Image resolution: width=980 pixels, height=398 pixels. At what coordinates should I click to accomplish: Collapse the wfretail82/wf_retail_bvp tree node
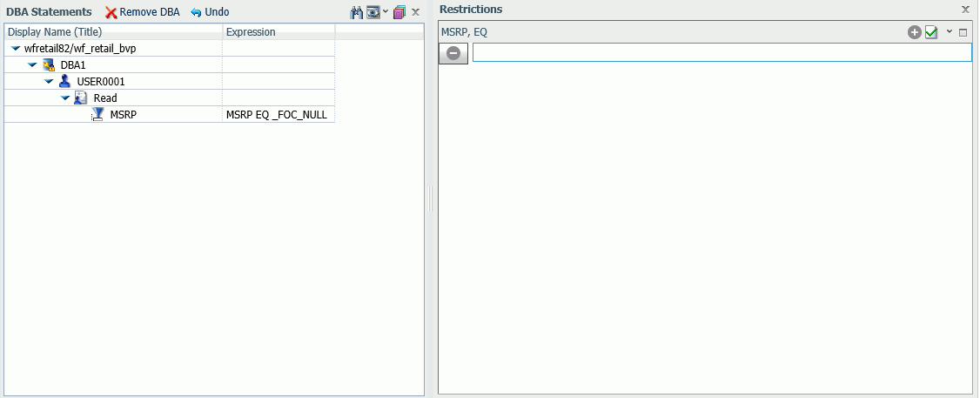click(16, 48)
